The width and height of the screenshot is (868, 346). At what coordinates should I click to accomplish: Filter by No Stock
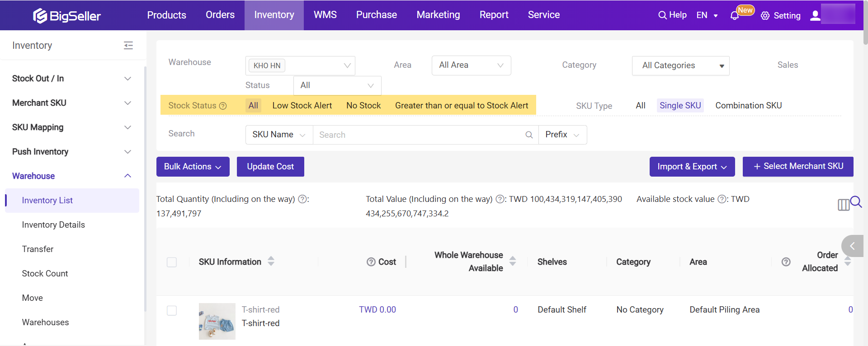tap(363, 106)
